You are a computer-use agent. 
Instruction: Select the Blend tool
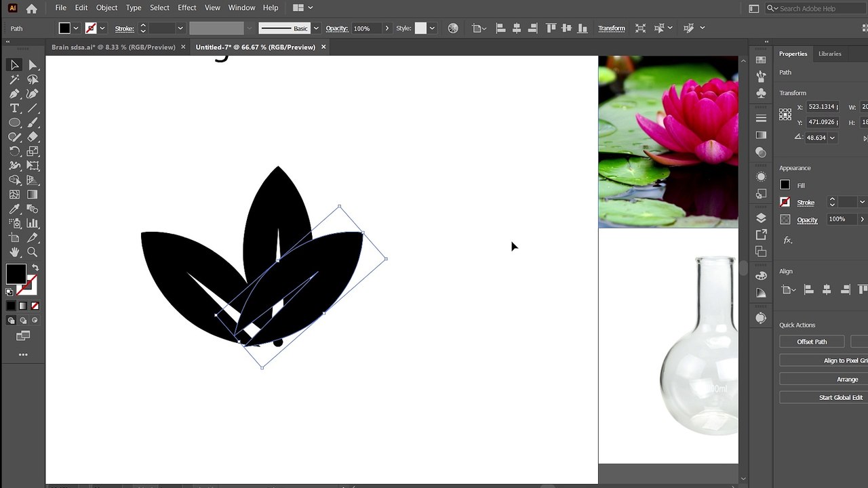(33, 209)
